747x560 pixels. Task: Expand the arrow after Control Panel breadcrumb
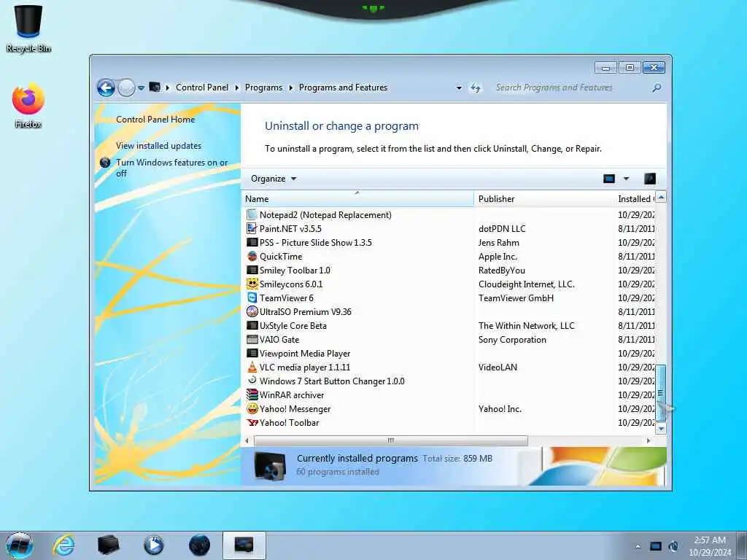(237, 87)
